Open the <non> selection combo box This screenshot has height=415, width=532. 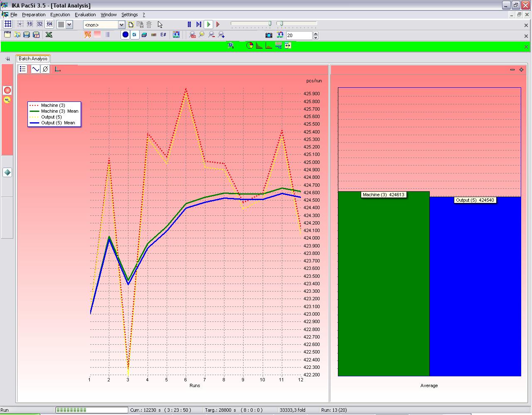pos(104,25)
